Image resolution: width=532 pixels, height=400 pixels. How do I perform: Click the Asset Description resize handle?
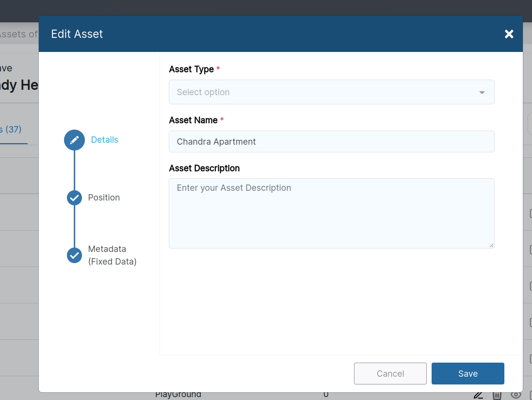click(491, 245)
